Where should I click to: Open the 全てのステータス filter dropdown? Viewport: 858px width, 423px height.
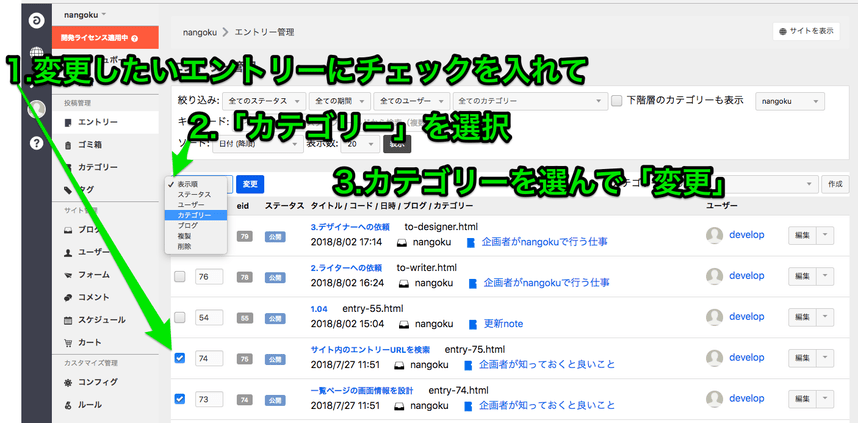(264, 101)
